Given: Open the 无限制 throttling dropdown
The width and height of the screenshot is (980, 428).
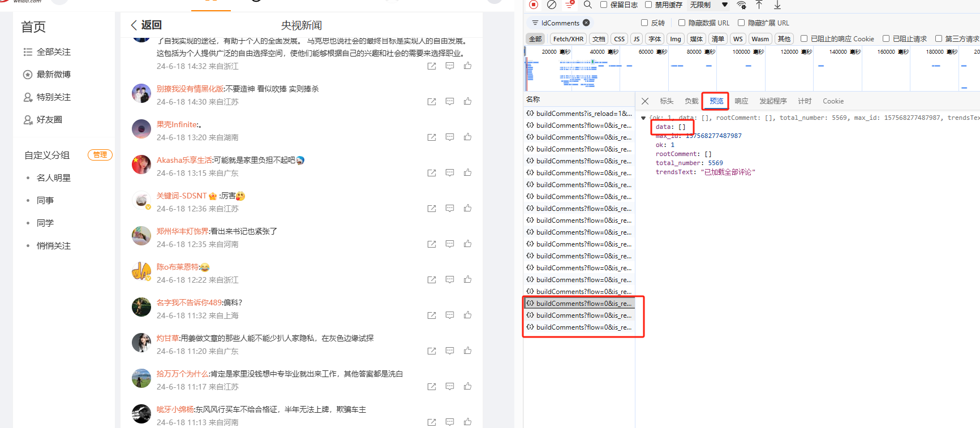Looking at the screenshot, I should pyautogui.click(x=709, y=5).
